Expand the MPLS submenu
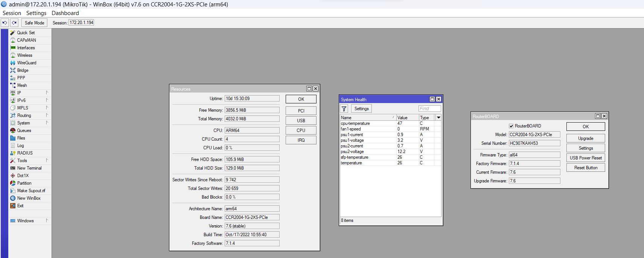The image size is (644, 258). click(x=47, y=108)
